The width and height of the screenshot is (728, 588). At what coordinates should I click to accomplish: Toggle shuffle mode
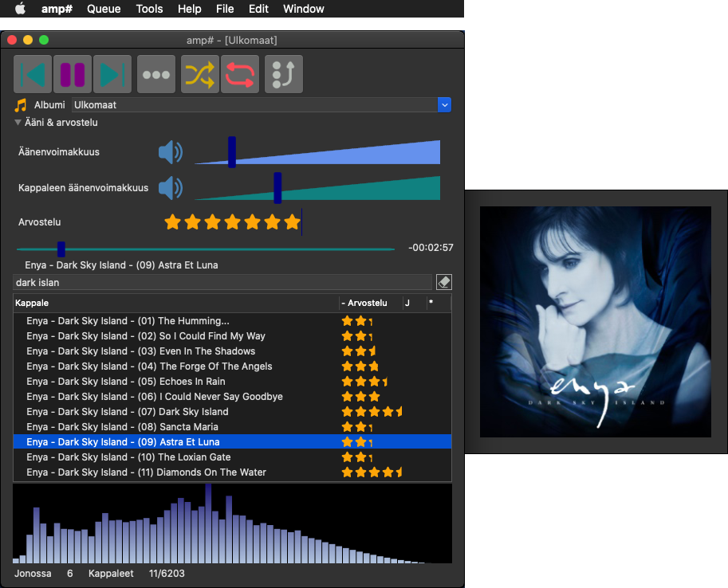pyautogui.click(x=200, y=75)
